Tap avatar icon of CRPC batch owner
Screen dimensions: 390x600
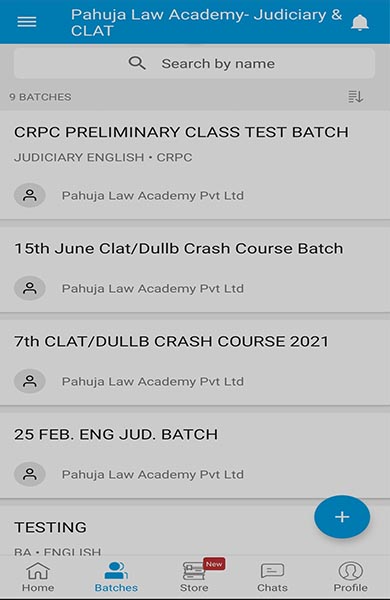pyautogui.click(x=30, y=196)
